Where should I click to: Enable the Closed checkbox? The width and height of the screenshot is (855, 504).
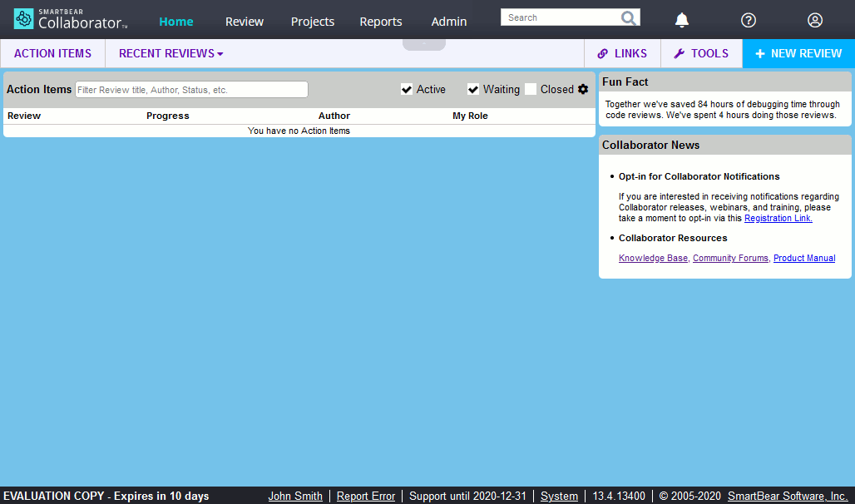tap(531, 89)
